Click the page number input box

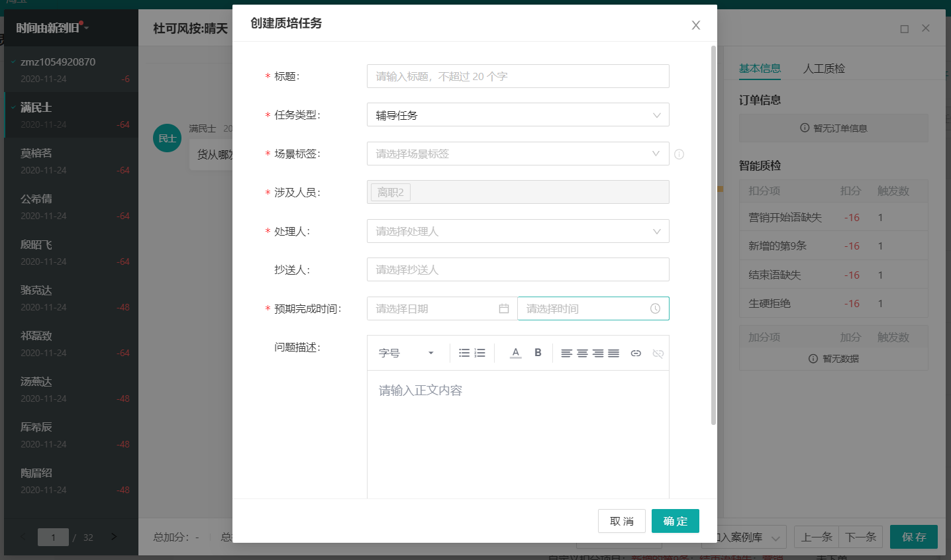pyautogui.click(x=53, y=537)
